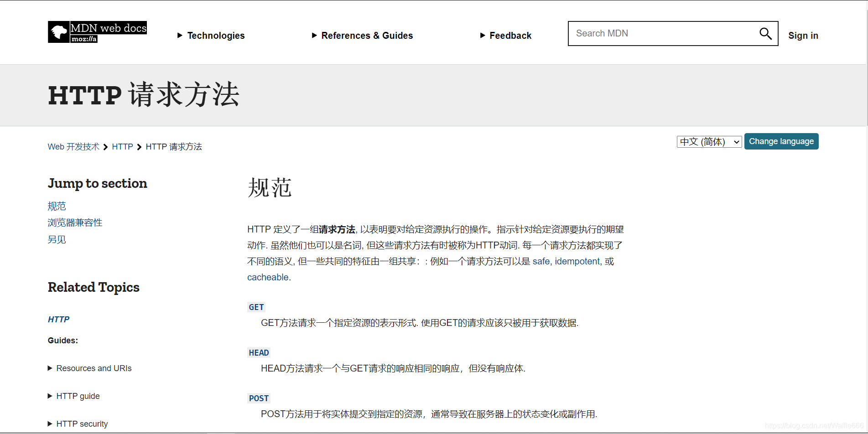Click the 规范 main heading
The image size is (868, 434).
(270, 188)
